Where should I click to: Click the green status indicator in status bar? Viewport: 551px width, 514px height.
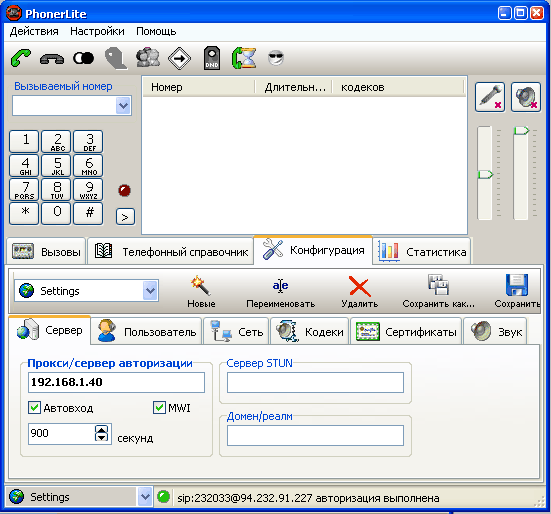point(163,496)
